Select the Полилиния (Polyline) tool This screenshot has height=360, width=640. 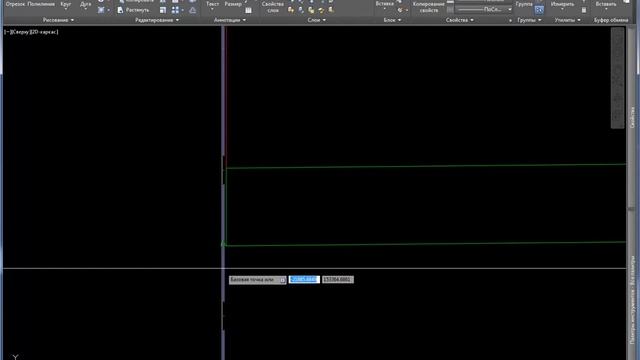[x=41, y=4]
